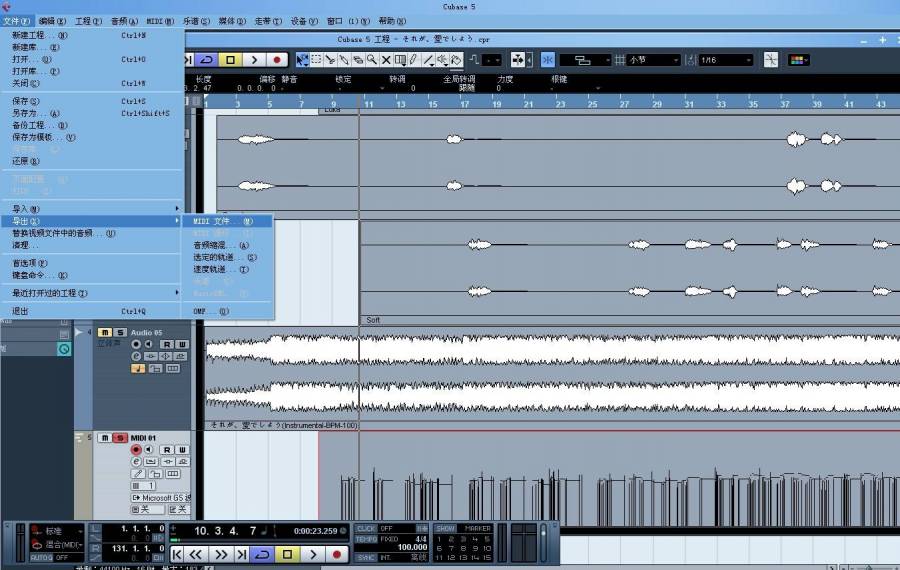The height and width of the screenshot is (570, 900).
Task: Open the Edit menu in menu bar
Action: (x=52, y=21)
